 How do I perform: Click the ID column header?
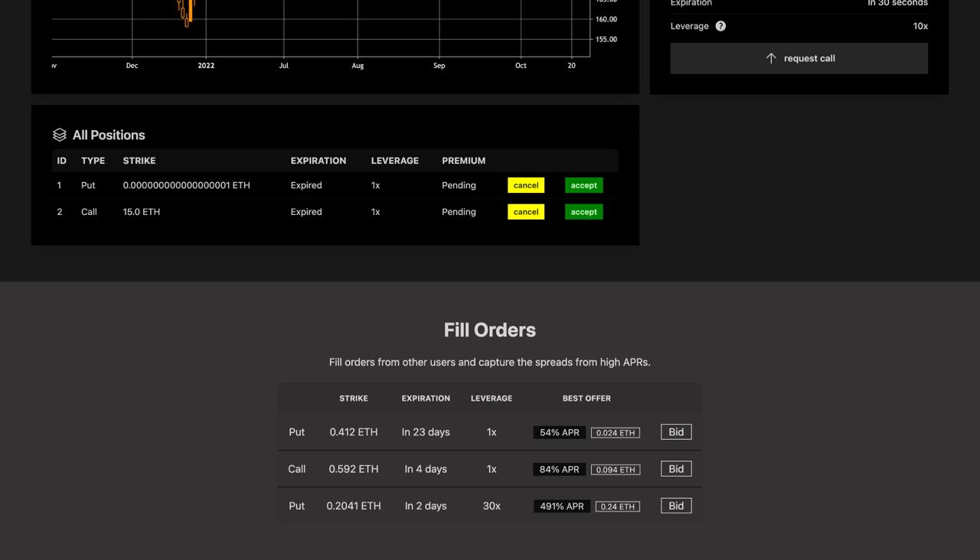(62, 161)
